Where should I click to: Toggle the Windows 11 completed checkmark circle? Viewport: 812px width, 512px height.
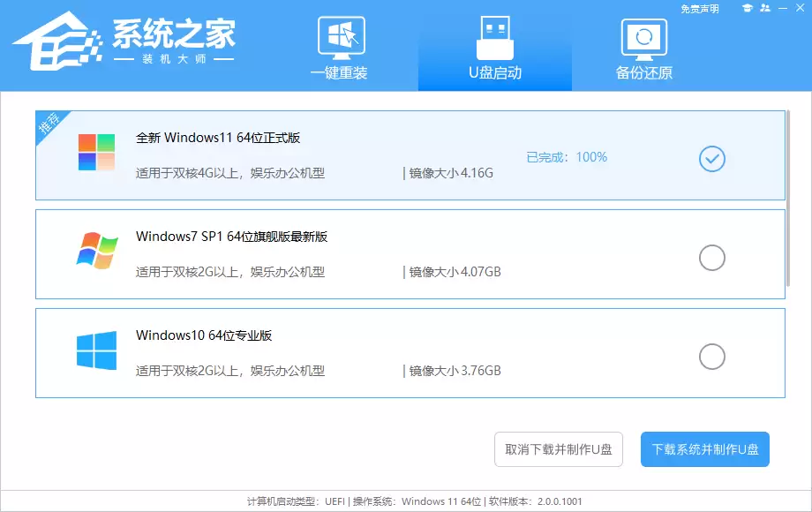711,159
